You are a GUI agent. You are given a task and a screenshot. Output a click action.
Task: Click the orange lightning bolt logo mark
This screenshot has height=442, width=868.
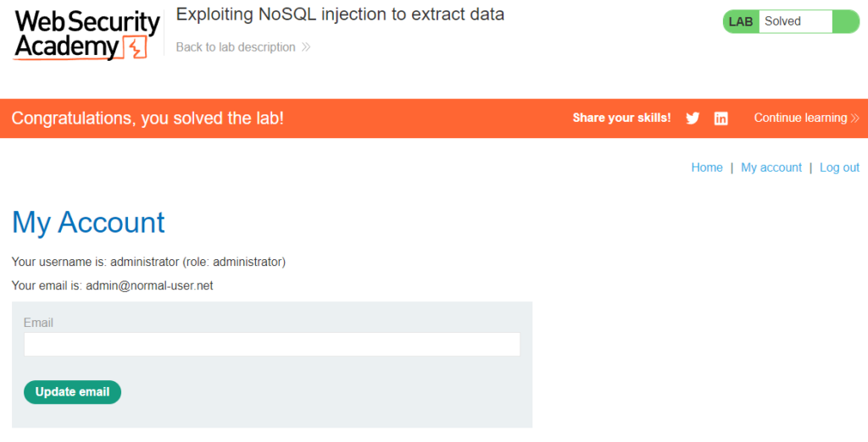[x=136, y=48]
